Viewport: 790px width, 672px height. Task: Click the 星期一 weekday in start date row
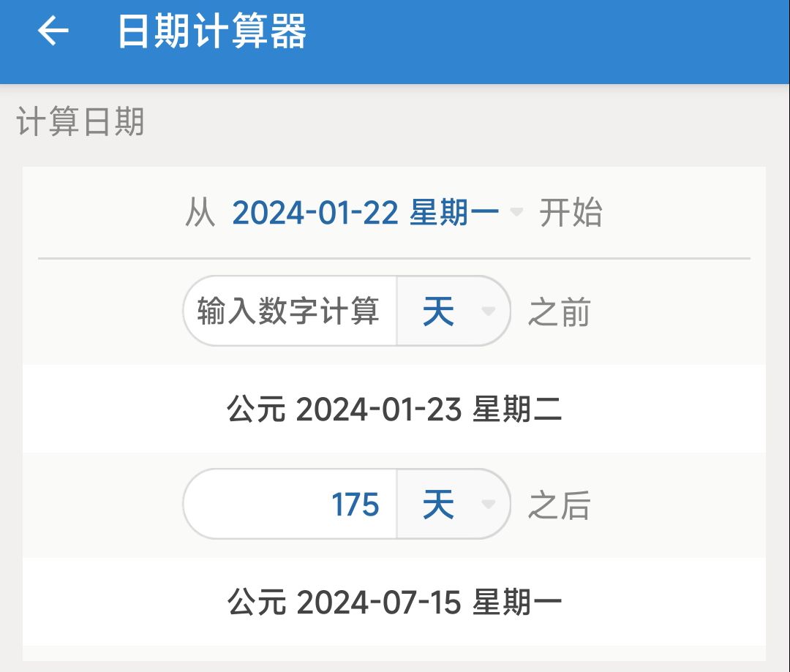tap(454, 213)
